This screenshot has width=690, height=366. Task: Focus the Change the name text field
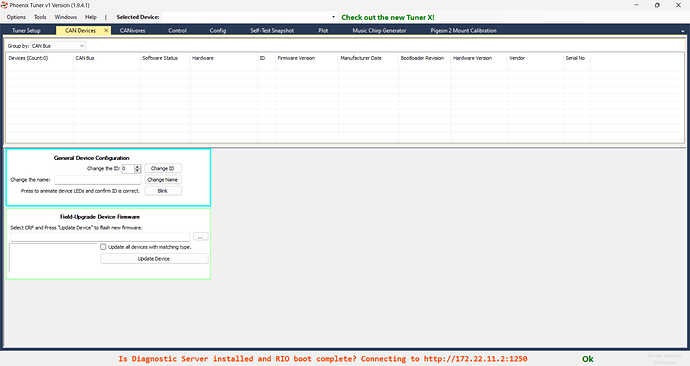98,179
